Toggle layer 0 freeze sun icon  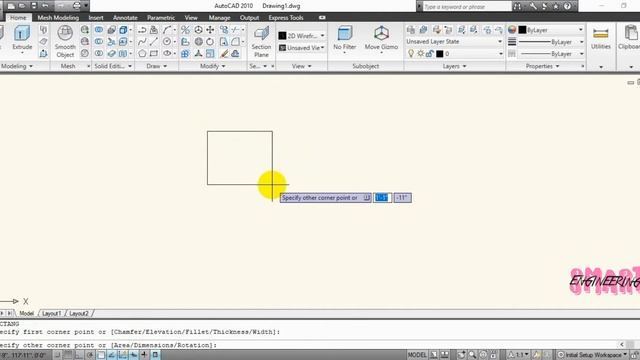420,53
